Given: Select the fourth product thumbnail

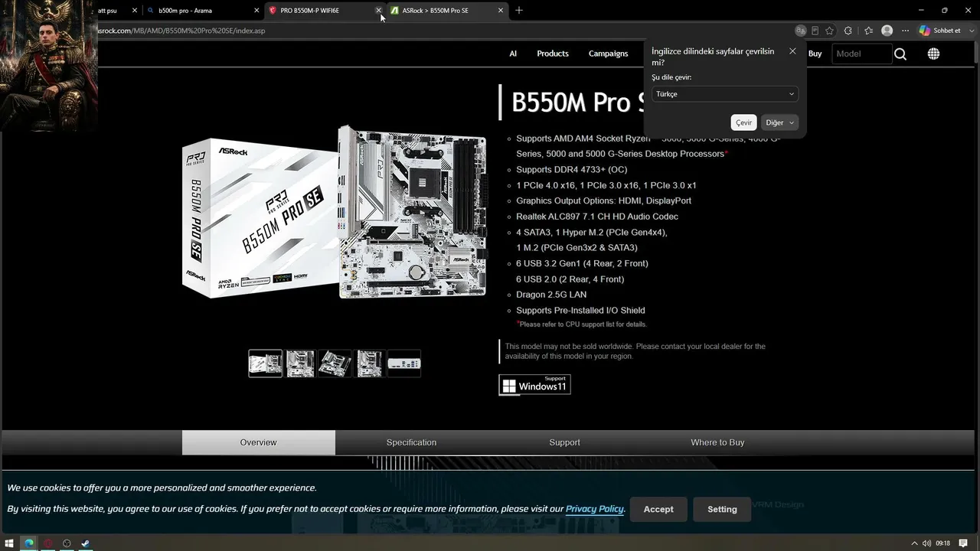Looking at the screenshot, I should click(370, 364).
